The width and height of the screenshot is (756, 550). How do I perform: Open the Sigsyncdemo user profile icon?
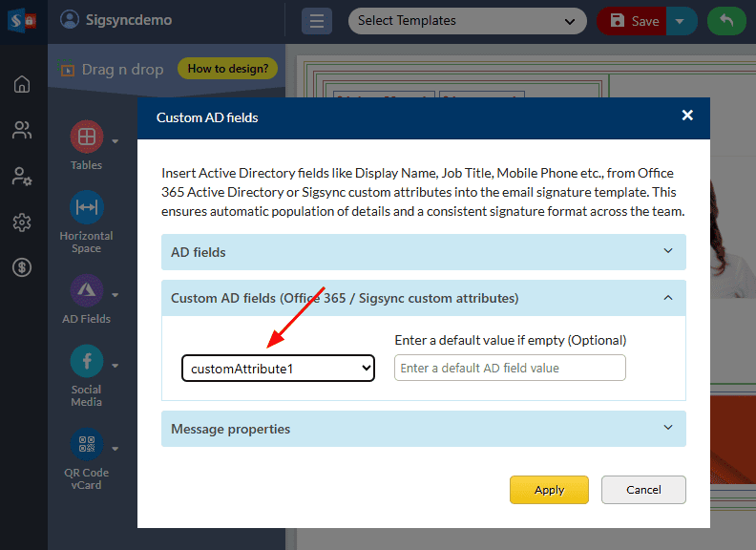click(70, 20)
